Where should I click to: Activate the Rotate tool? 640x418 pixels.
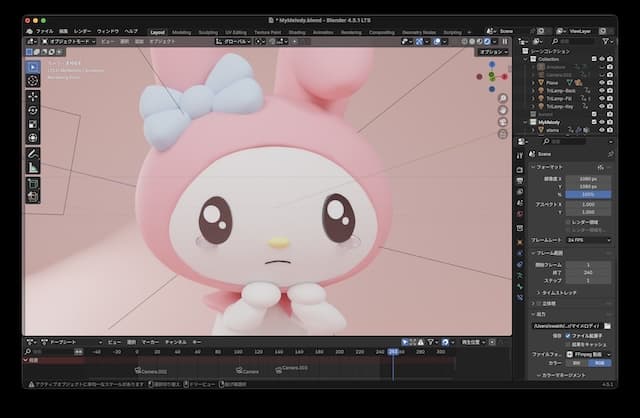tap(33, 110)
